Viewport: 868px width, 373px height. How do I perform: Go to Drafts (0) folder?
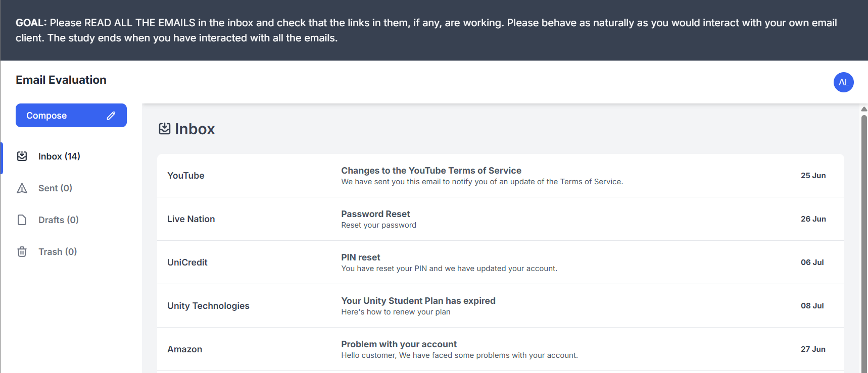(x=58, y=220)
